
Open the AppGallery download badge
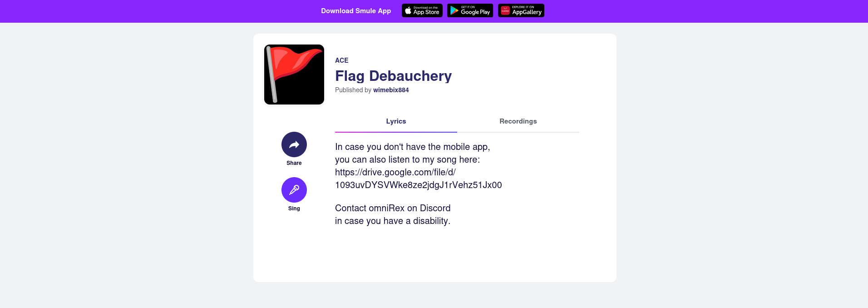coord(521,10)
